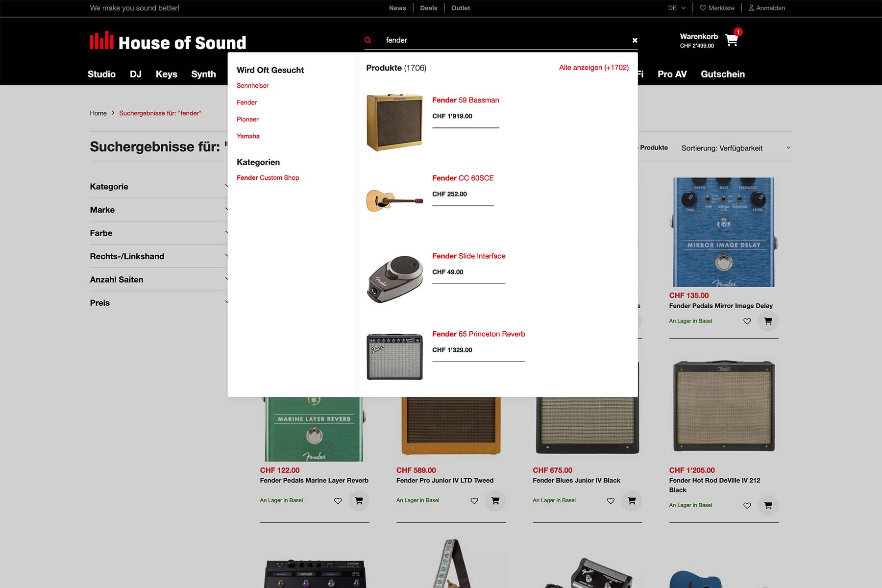Click Alle anzeigen (+1702) link
882x588 pixels.
pyautogui.click(x=593, y=68)
